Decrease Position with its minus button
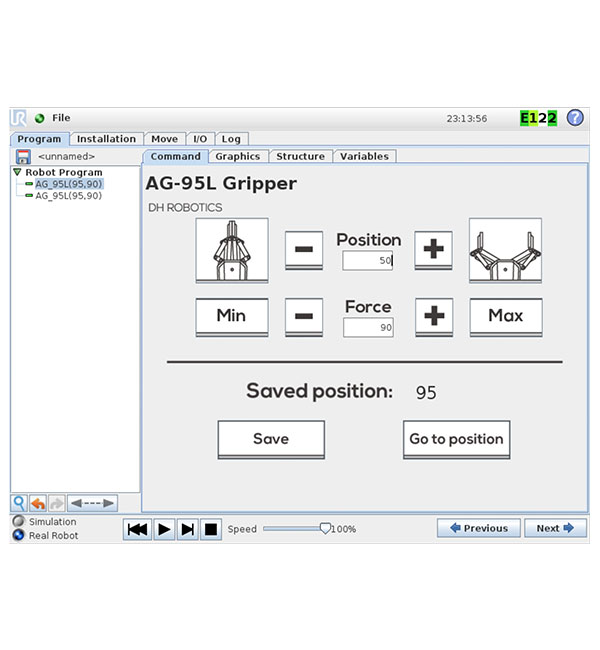 tap(304, 250)
